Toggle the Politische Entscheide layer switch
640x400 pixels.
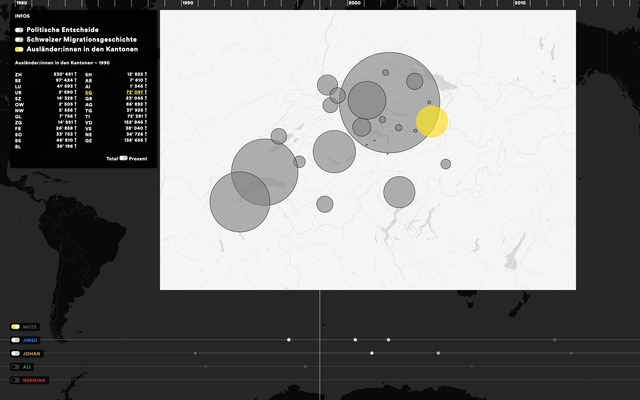(19, 30)
